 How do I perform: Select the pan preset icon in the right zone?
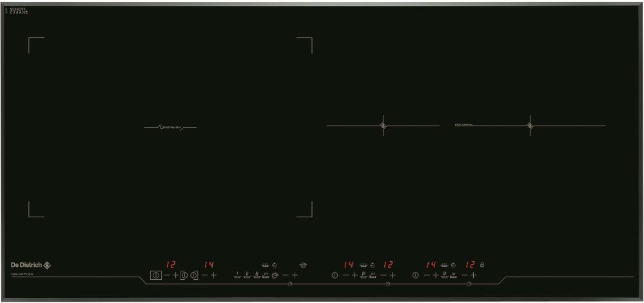[444, 275]
